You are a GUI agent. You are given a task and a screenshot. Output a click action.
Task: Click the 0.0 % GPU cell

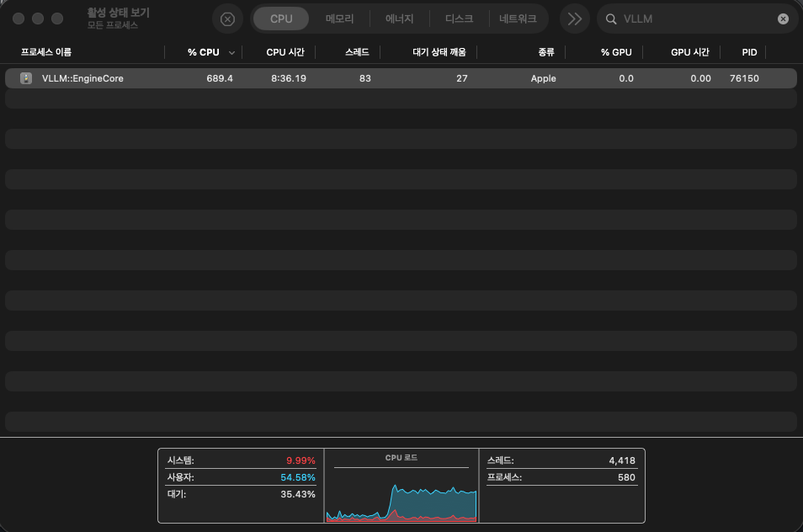pyautogui.click(x=626, y=78)
